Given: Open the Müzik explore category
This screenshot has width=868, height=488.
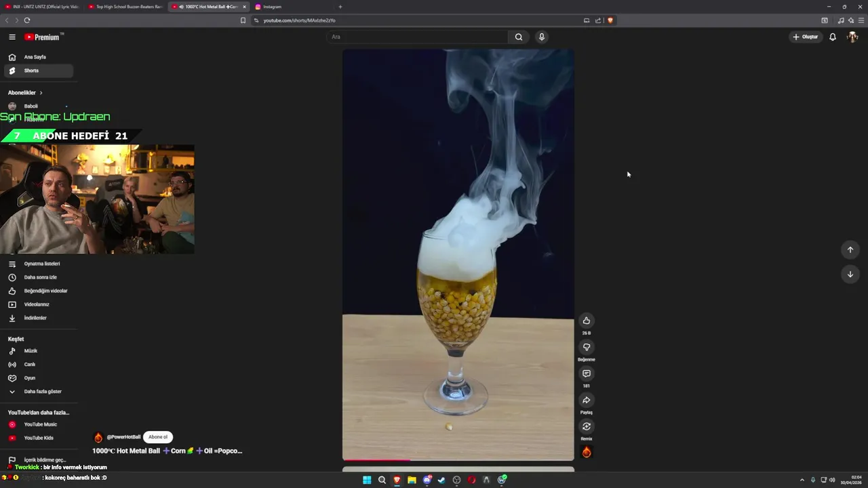Looking at the screenshot, I should click(x=38, y=351).
